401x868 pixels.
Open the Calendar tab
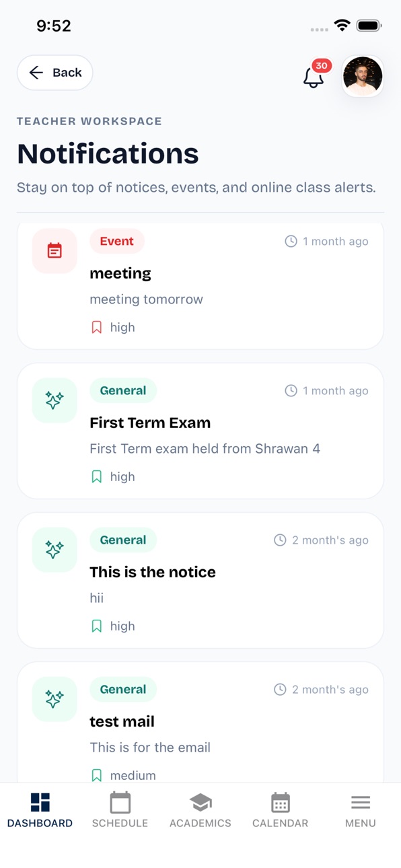(x=281, y=810)
